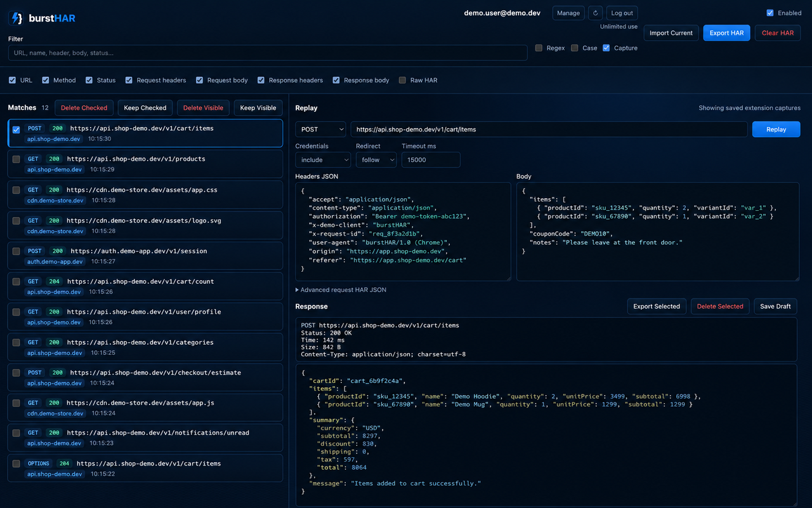
Task: Uncheck the POST cart/items request checkbox
Action: point(16,130)
